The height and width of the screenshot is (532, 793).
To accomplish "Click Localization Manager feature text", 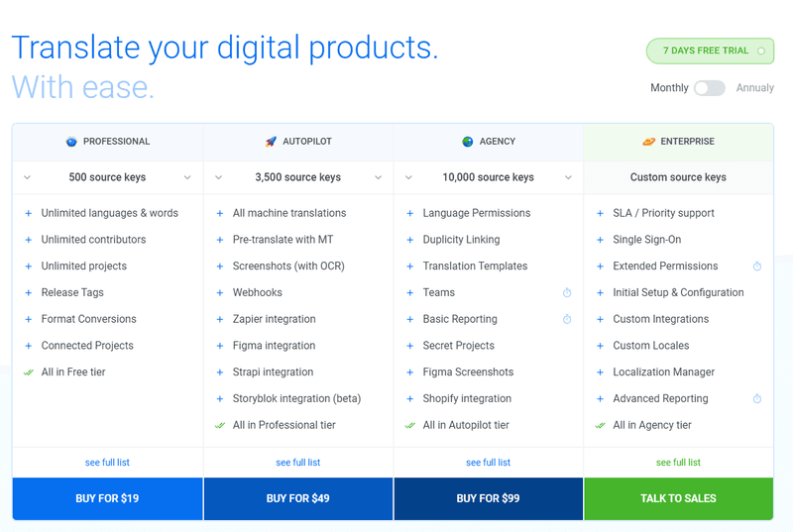I will (663, 372).
